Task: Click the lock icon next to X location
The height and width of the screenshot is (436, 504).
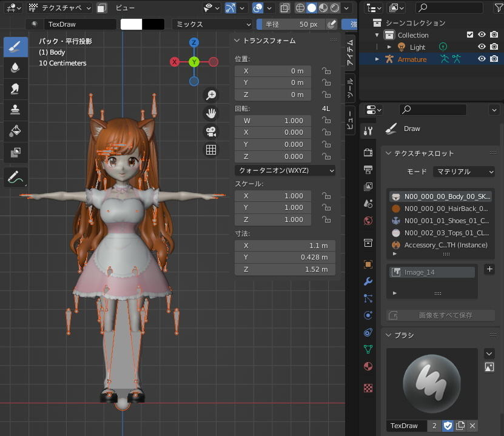Action: pyautogui.click(x=326, y=71)
